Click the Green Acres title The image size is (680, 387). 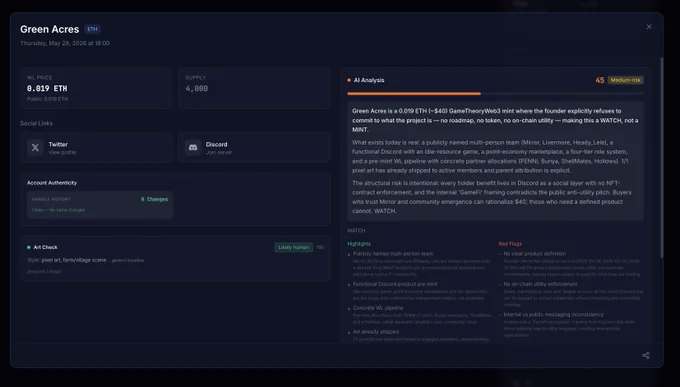[49, 29]
